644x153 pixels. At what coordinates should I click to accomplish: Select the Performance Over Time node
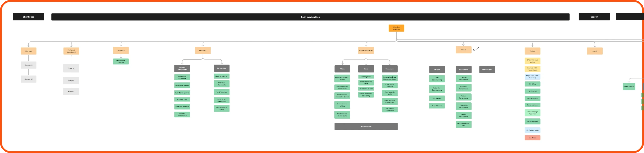pyautogui.click(x=464, y=124)
